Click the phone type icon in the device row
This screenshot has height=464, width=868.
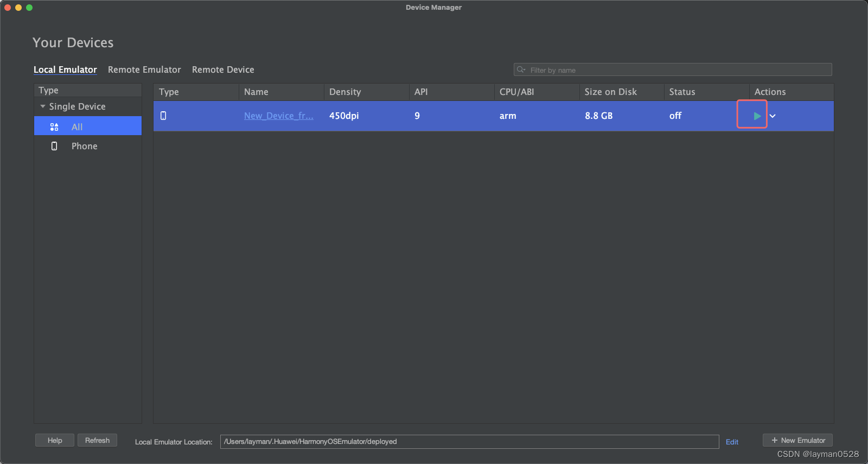point(163,116)
